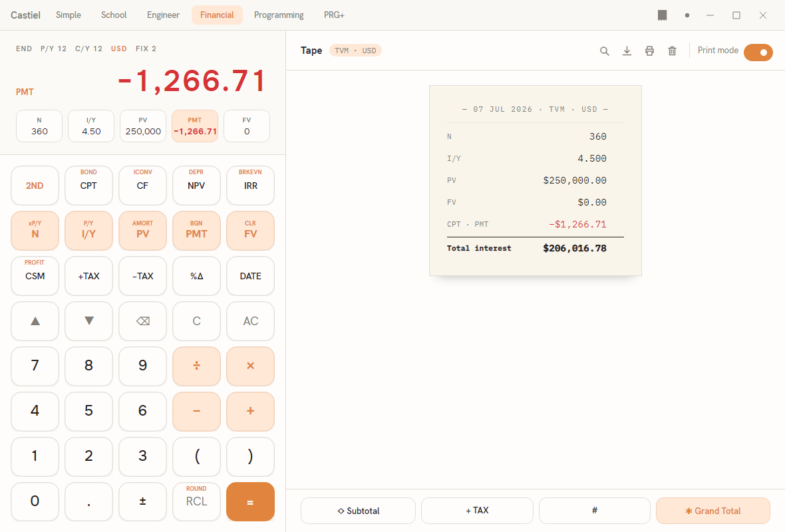
Task: Switch to the Engineer mode tab
Action: pyautogui.click(x=163, y=15)
